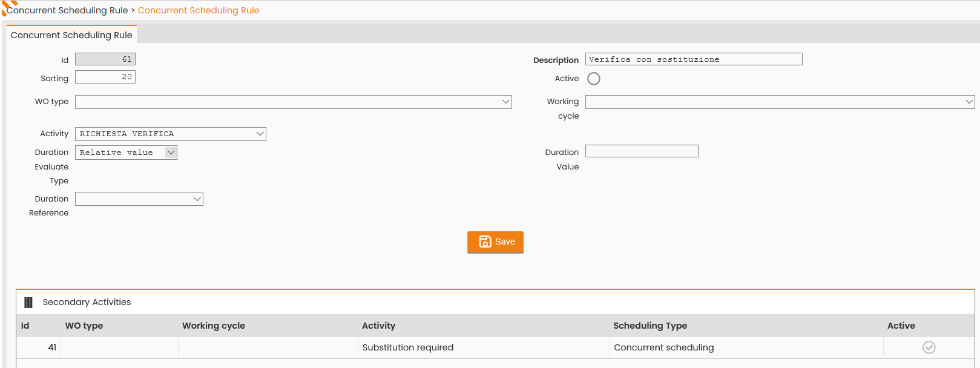Viewport: 980px width, 368px height.
Task: Click the orange Concurrent Scheduling Rule breadcrumb
Action: click(x=199, y=10)
